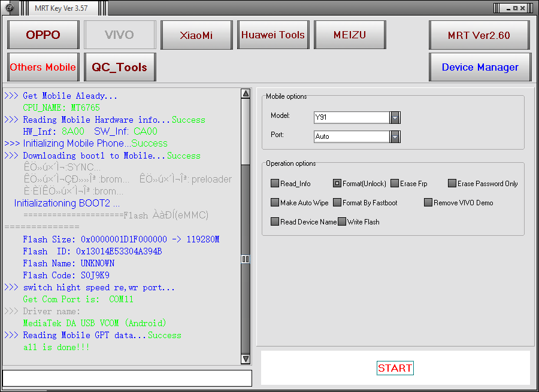This screenshot has width=539, height=392.
Task: Open Huawei Tools
Action: (273, 35)
